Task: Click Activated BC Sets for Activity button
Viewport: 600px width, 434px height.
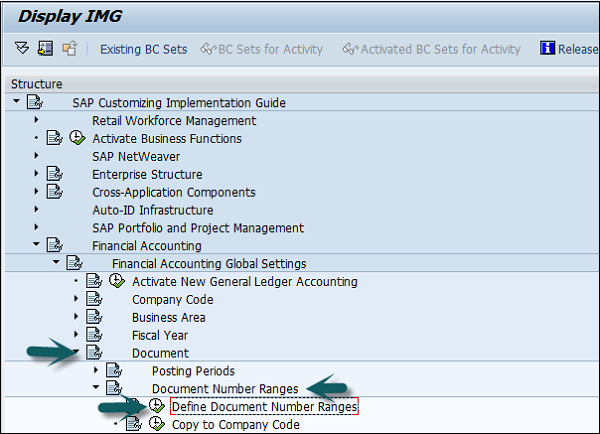Action: tap(431, 49)
